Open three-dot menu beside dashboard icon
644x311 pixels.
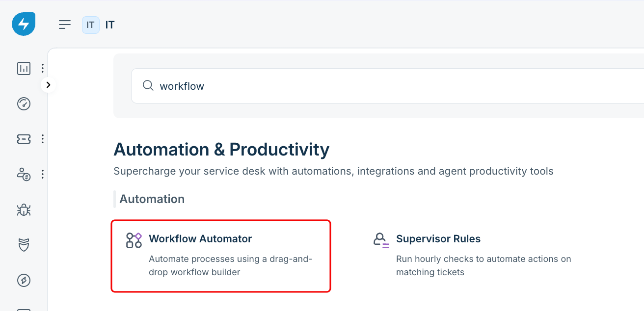(43, 68)
